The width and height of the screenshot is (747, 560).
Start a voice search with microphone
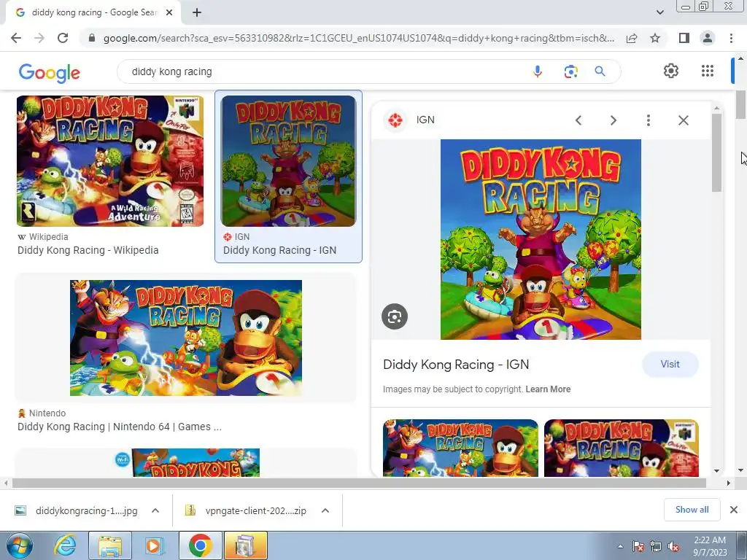tap(538, 71)
